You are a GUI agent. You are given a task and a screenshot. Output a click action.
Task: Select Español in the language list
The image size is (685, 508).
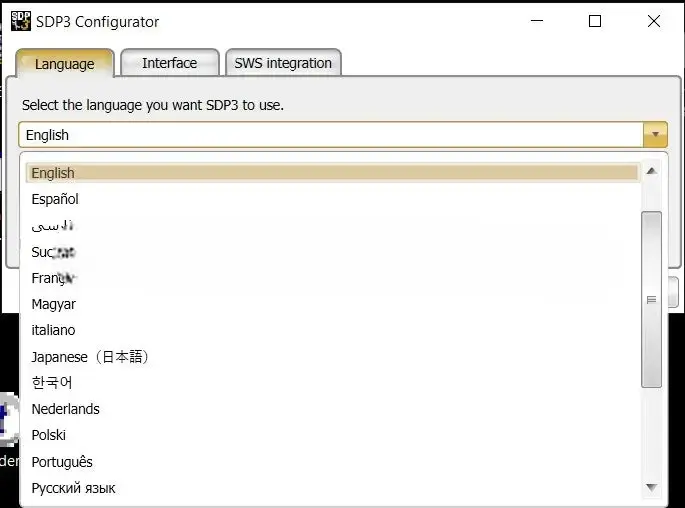332,199
